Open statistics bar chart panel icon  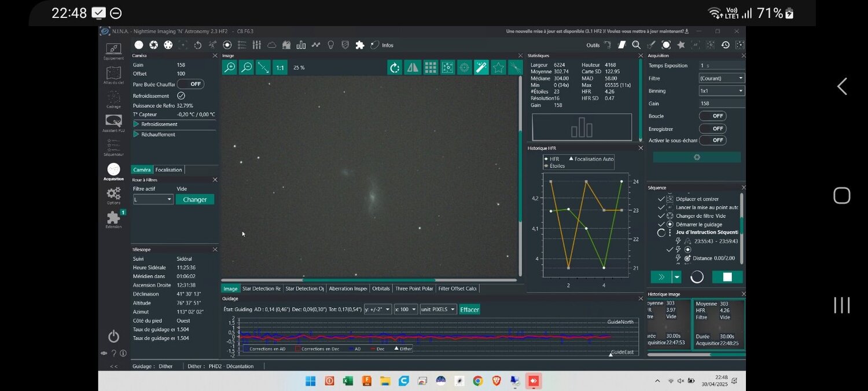click(301, 45)
